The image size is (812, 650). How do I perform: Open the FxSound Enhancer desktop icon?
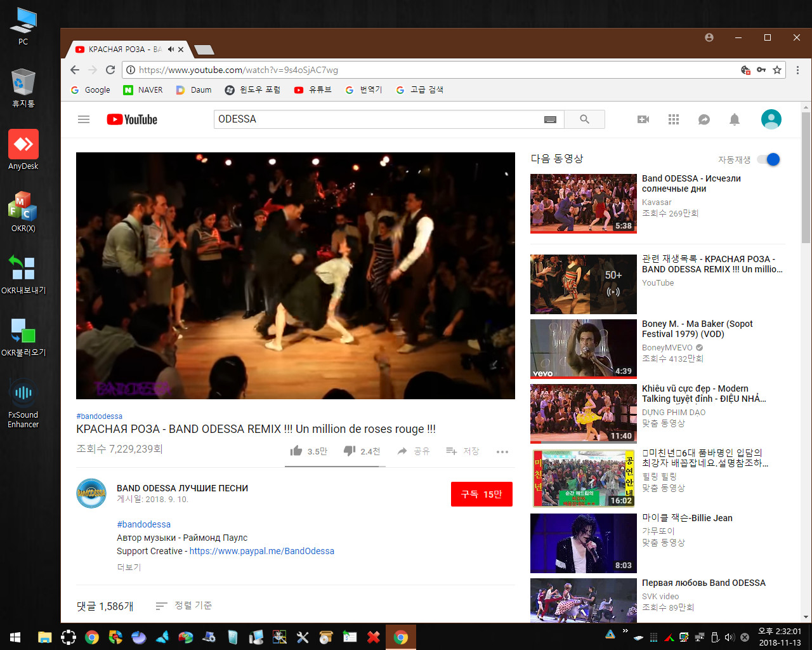pyautogui.click(x=23, y=402)
